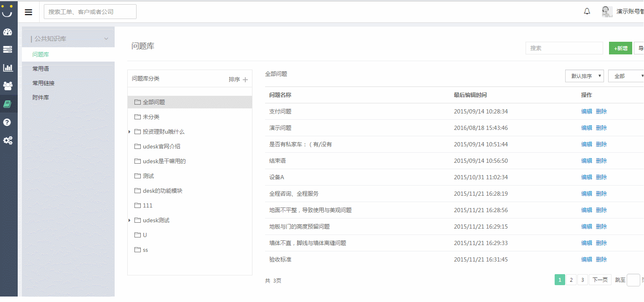Expand the 投资理财u哦什么 category node
644x302 pixels.
[129, 131]
